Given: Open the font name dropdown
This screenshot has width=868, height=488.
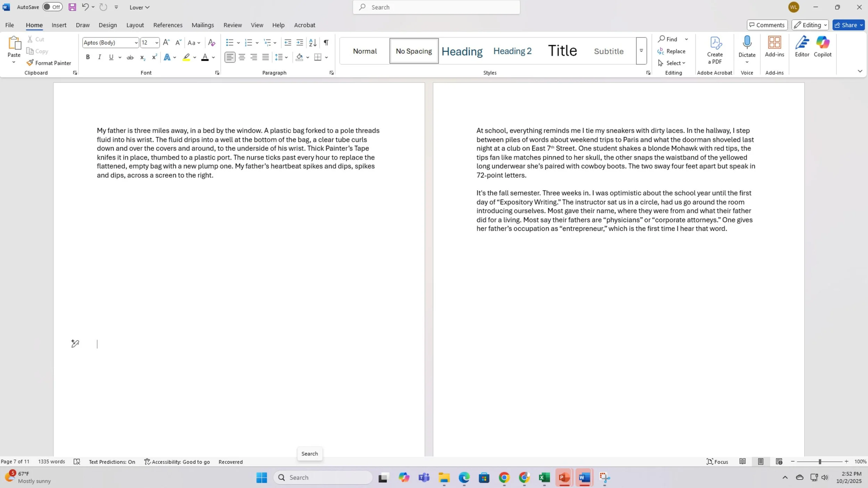Looking at the screenshot, I should [x=136, y=43].
